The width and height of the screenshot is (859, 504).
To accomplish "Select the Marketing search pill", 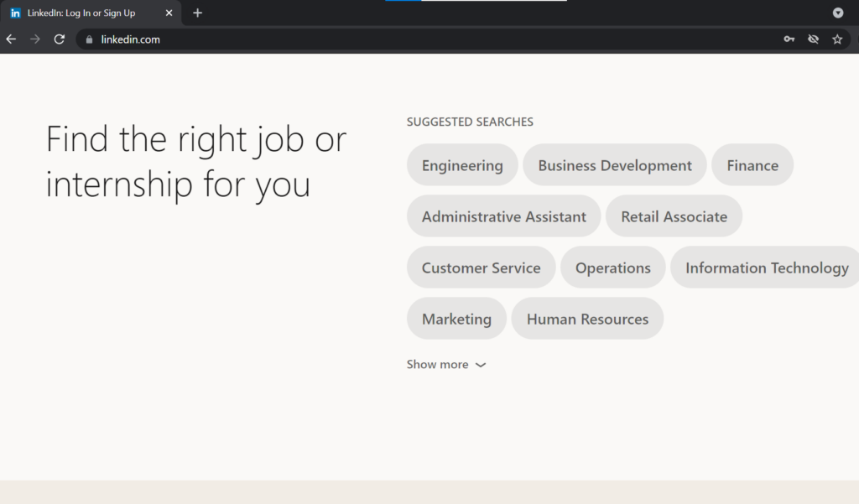I will tap(456, 319).
